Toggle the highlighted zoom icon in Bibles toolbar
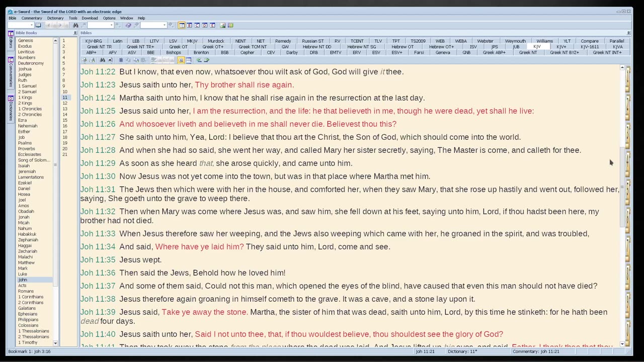This screenshot has height=362, width=644. 181,60
